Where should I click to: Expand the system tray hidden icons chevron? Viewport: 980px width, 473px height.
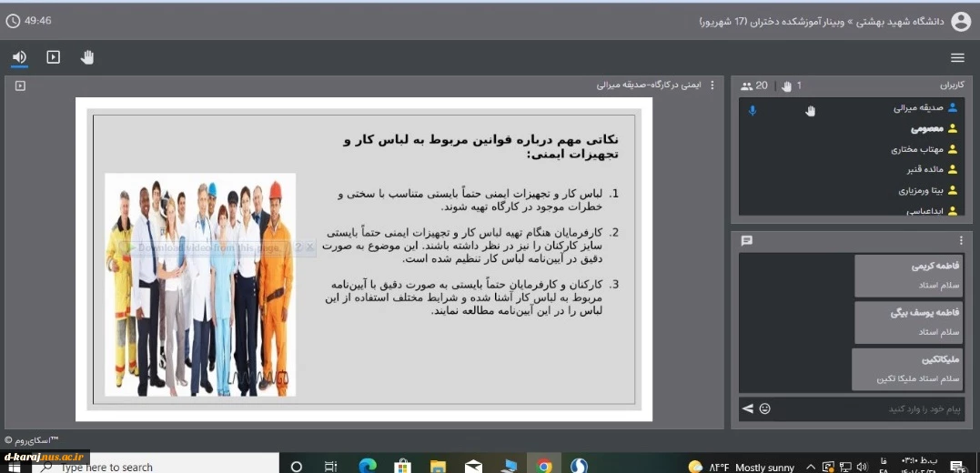811,467
